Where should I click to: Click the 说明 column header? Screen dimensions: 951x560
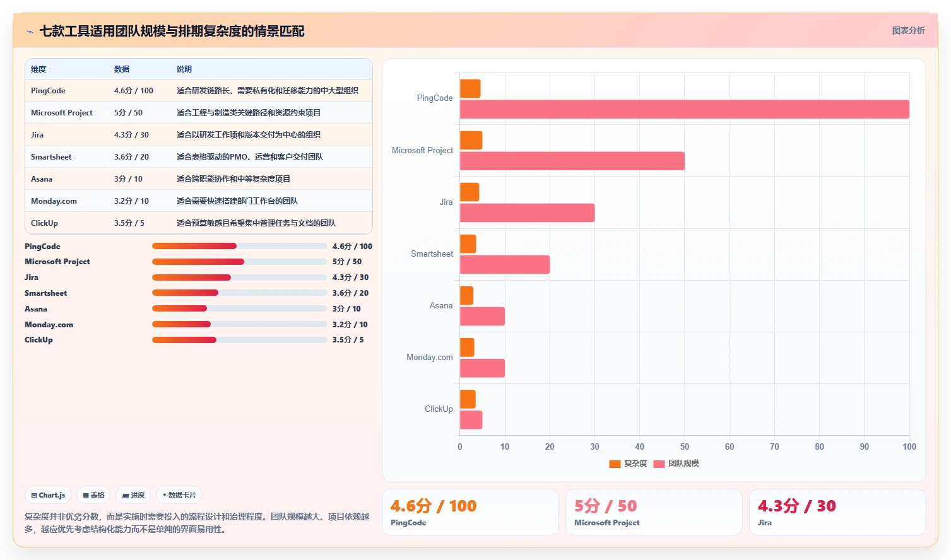coord(184,69)
